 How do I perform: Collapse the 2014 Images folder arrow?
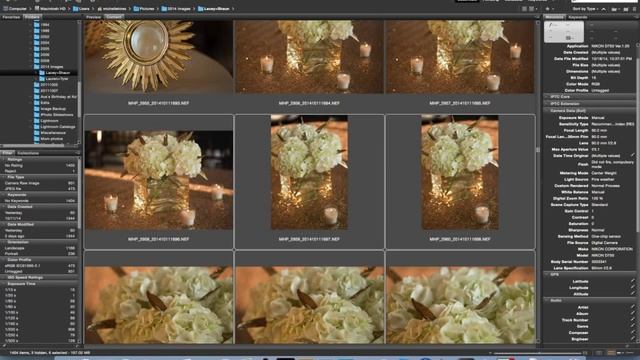[x=31, y=67]
